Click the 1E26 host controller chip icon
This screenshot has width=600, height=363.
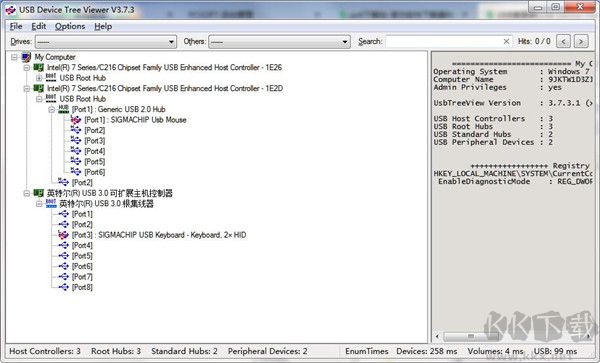(38, 68)
